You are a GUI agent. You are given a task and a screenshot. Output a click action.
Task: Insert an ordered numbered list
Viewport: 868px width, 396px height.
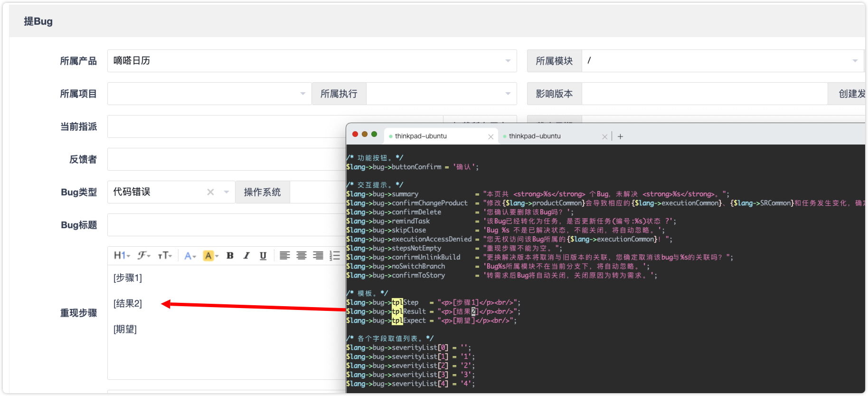(335, 256)
